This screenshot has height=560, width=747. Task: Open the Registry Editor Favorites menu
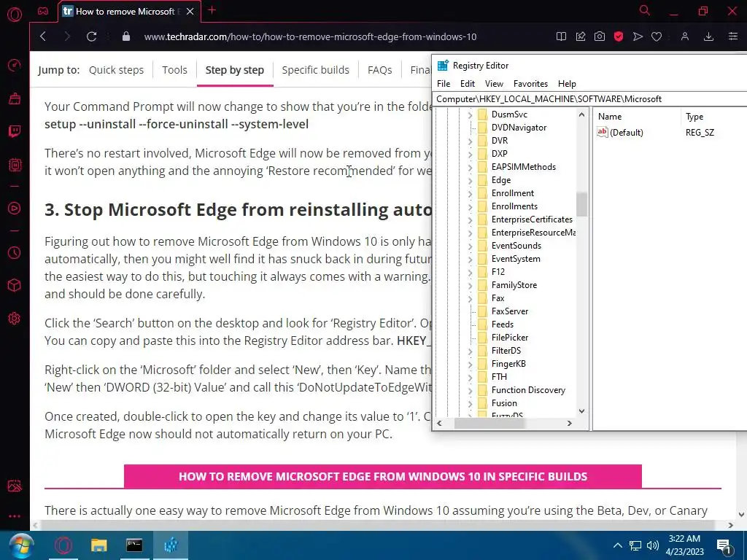coord(530,83)
